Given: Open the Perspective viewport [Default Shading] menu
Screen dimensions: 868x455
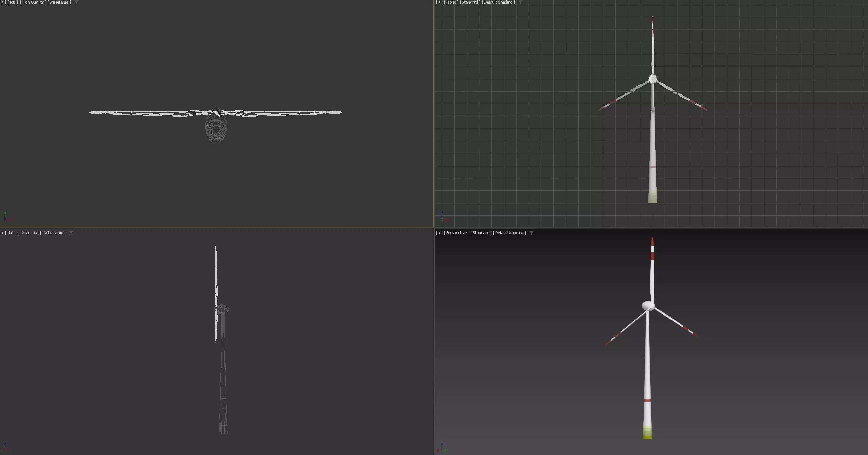Looking at the screenshot, I should click(509, 233).
